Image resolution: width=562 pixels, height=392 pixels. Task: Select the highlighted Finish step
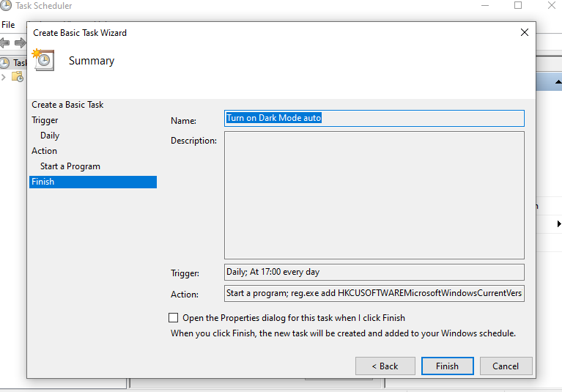[x=93, y=182]
